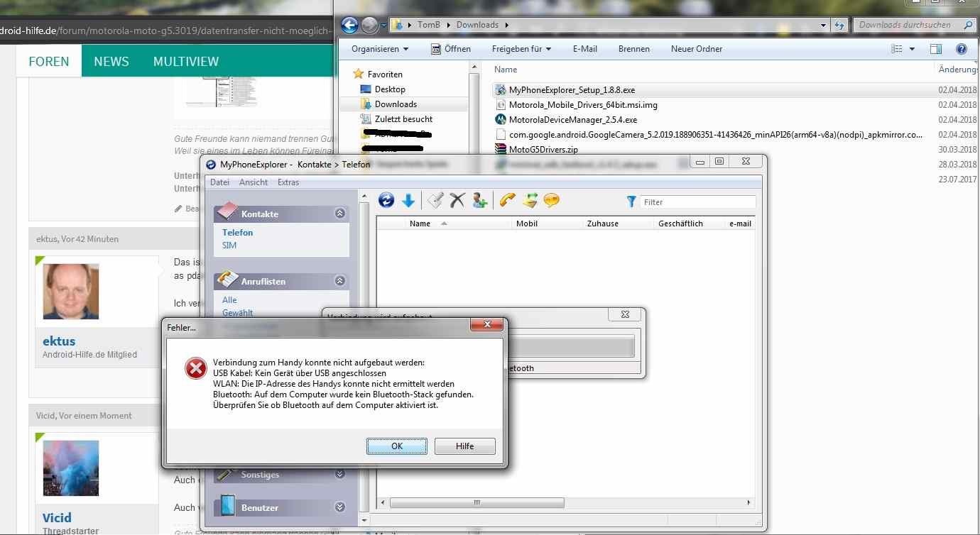
Task: Click E-Mail in Explorer toolbar
Action: point(585,49)
